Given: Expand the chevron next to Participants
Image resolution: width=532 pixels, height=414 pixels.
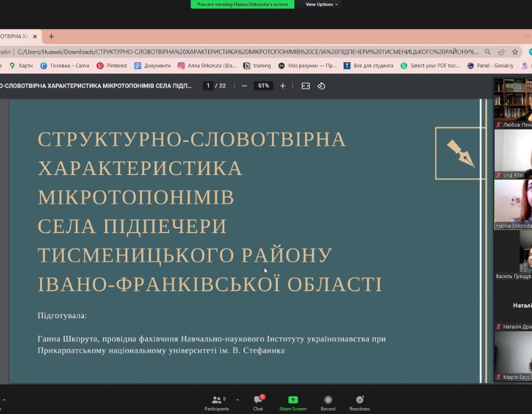Looking at the screenshot, I should click(x=236, y=400).
